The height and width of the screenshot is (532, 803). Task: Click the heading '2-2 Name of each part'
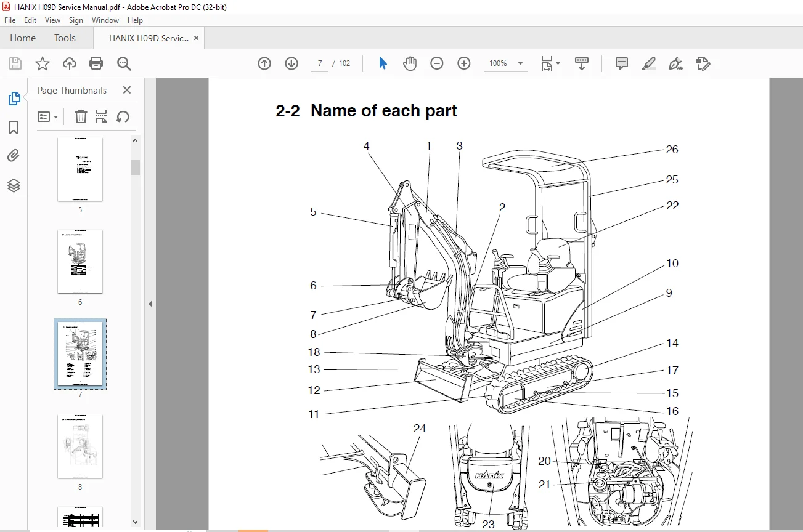tap(366, 111)
